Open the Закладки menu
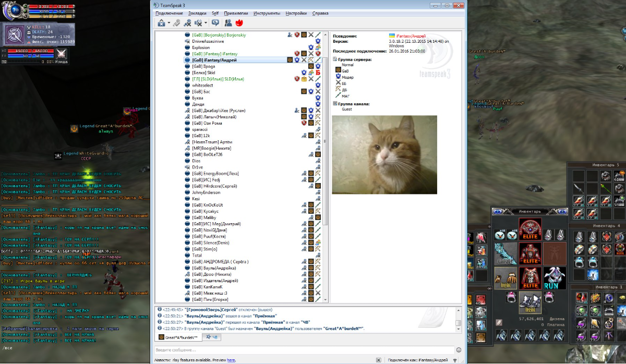The image size is (626, 364). 197,13
